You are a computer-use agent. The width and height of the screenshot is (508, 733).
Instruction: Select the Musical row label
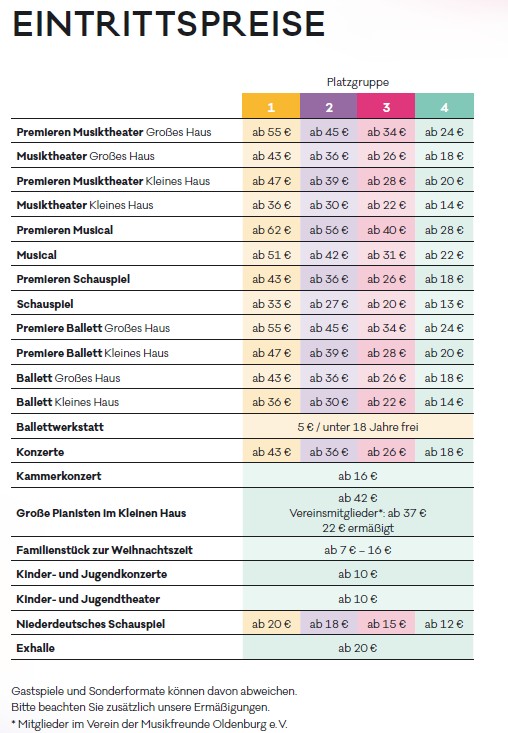pos(36,255)
